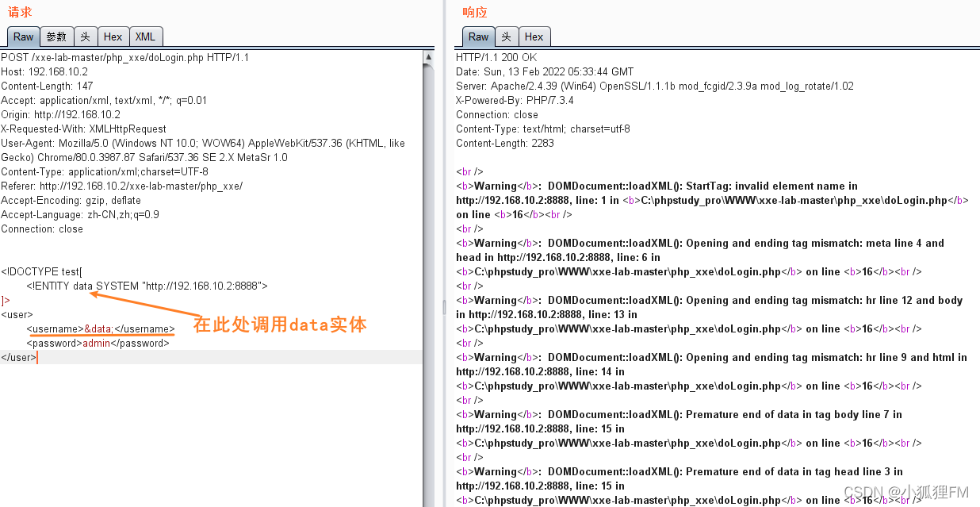Click the <password>admin</password> line

tap(98, 344)
